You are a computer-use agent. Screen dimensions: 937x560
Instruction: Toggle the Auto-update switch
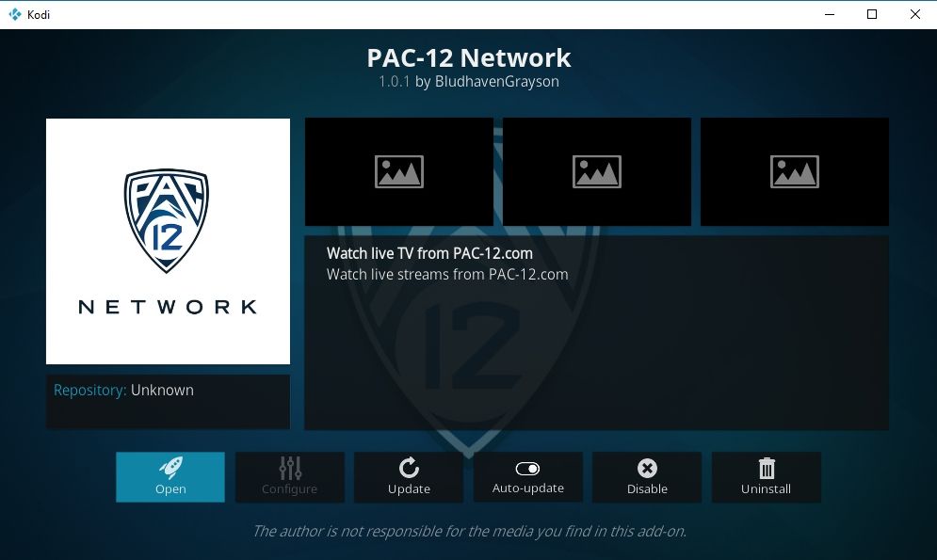tap(527, 477)
